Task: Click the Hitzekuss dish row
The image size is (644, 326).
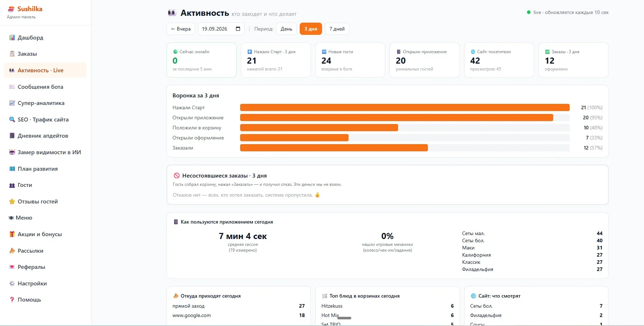Action: [x=388, y=306]
